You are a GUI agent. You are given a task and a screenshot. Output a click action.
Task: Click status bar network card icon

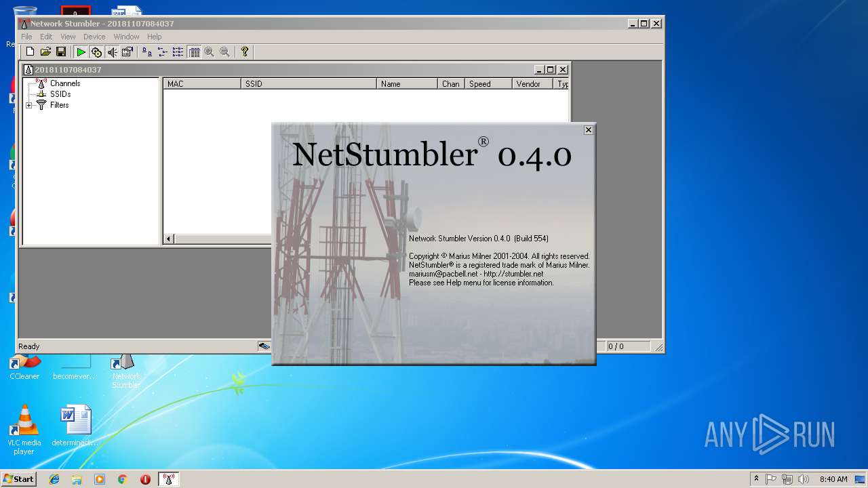[264, 346]
